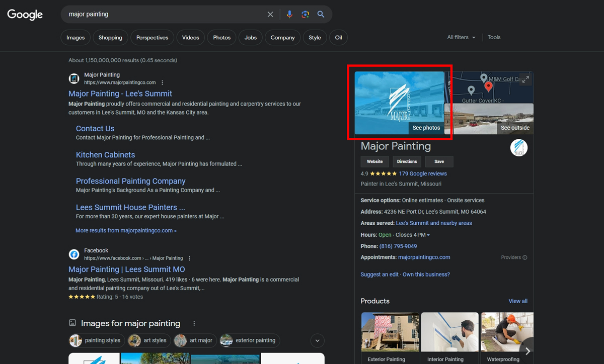Select the Perspectives filter chip
The height and width of the screenshot is (364, 604).
[x=152, y=38]
